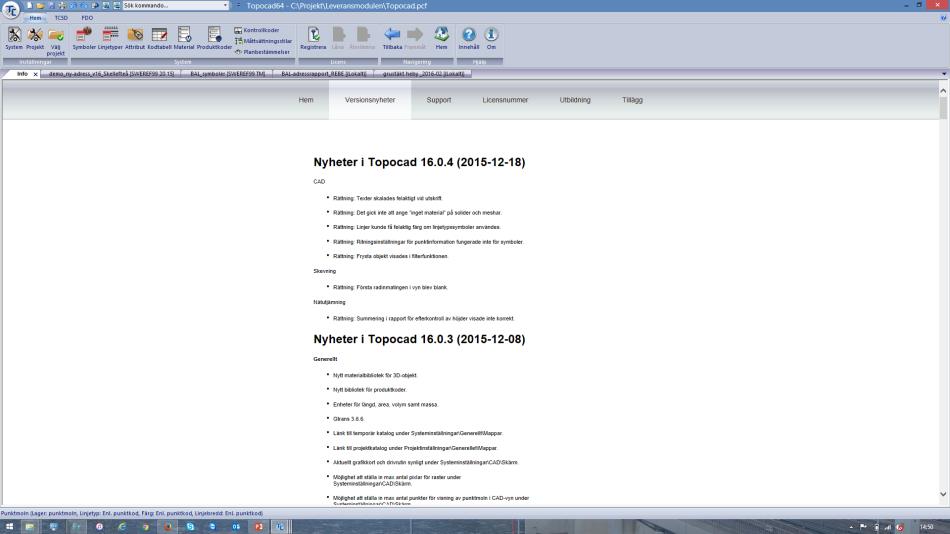Click the Registrera license icon
Image resolution: width=950 pixels, height=534 pixels.
coord(313,38)
